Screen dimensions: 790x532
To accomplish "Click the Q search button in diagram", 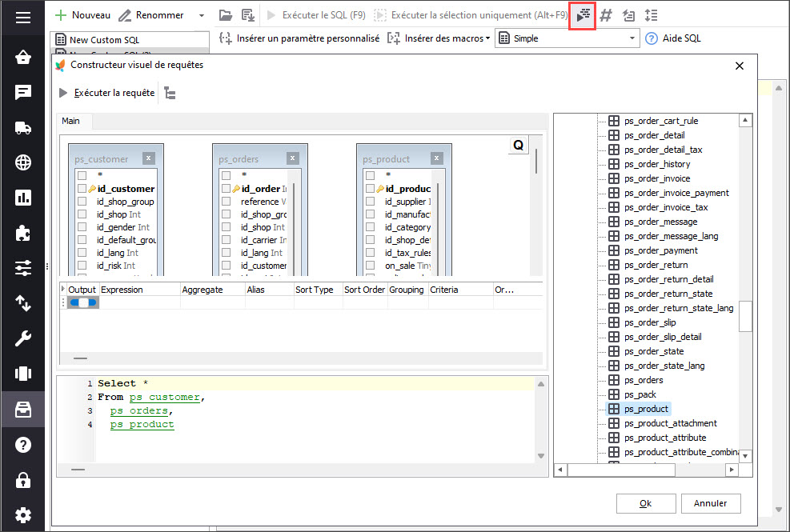I will pos(518,145).
